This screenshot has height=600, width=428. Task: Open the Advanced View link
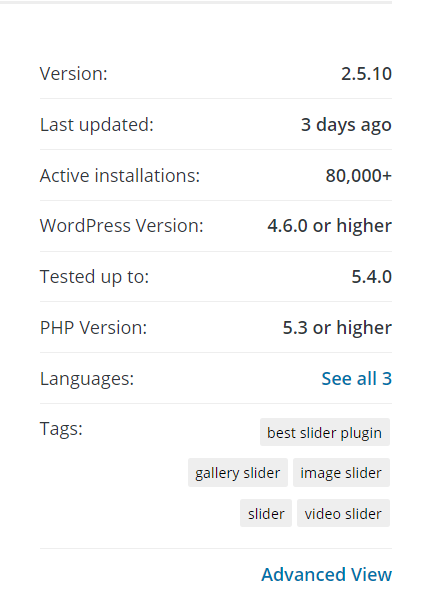[x=327, y=574]
